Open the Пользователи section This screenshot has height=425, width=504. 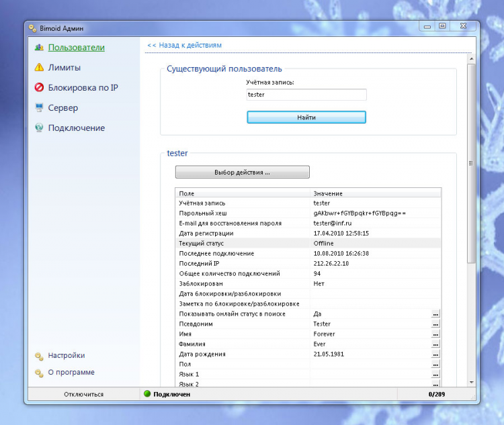76,48
